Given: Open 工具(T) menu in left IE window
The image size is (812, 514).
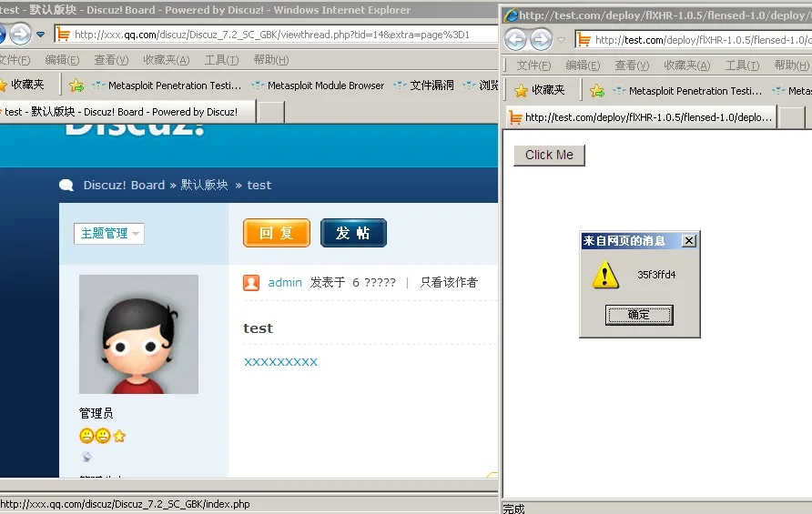Looking at the screenshot, I should point(221,60).
